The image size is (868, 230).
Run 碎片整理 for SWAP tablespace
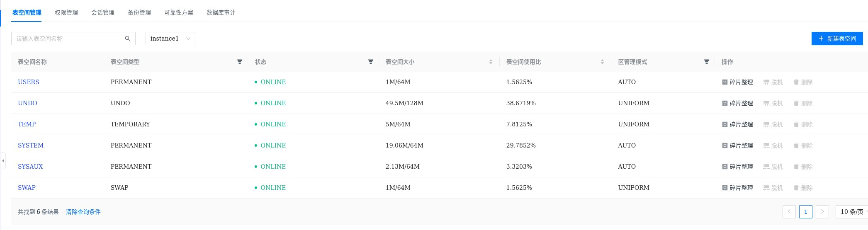pos(737,188)
